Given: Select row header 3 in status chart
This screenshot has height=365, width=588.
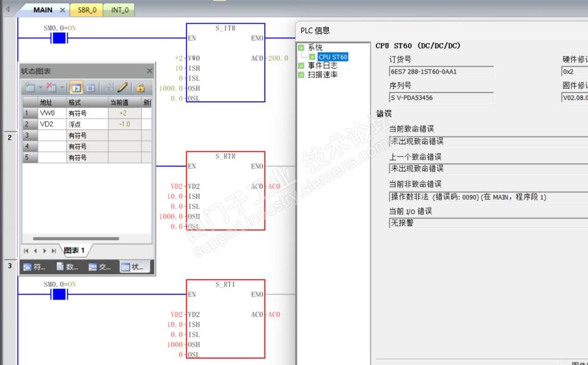Looking at the screenshot, I should point(30,135).
